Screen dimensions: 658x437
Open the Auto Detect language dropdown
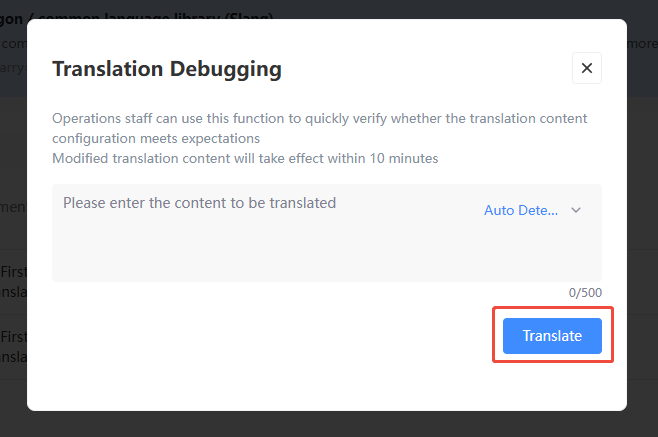click(x=533, y=210)
